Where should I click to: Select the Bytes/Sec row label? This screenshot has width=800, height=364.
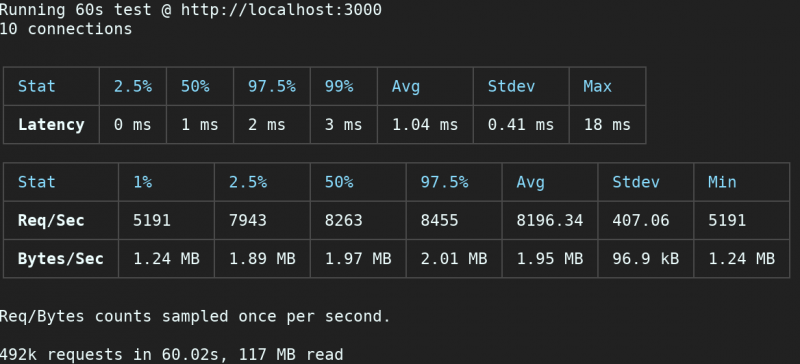(x=61, y=258)
